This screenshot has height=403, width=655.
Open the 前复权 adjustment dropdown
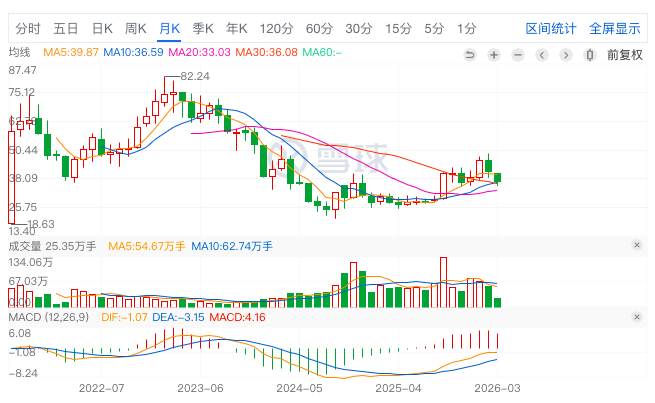point(624,54)
